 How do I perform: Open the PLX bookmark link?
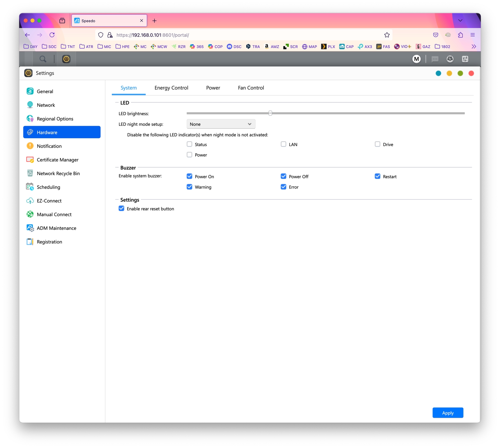328,47
